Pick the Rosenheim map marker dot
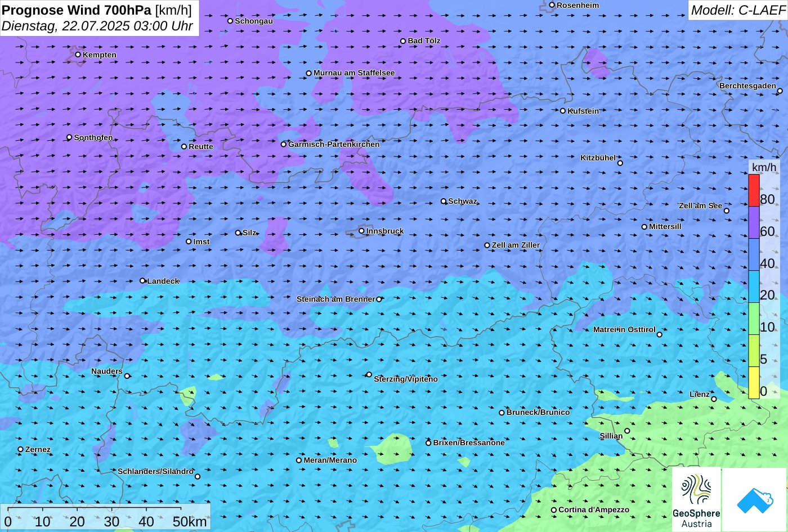The height and width of the screenshot is (532, 788). (x=552, y=5)
